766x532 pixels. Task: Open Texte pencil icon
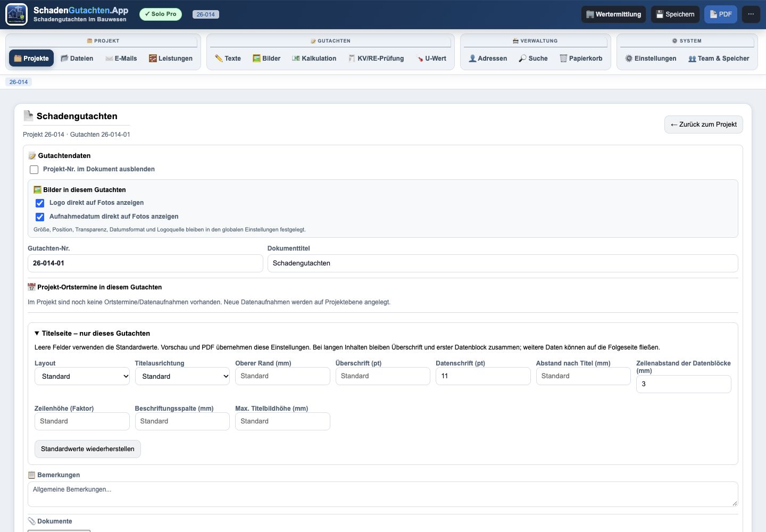coord(219,59)
